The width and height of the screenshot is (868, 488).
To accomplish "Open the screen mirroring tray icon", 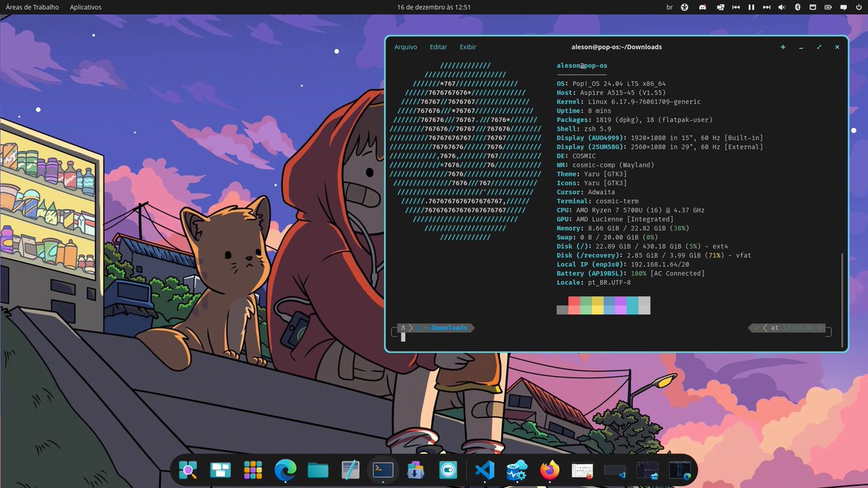I will tap(720, 7).
